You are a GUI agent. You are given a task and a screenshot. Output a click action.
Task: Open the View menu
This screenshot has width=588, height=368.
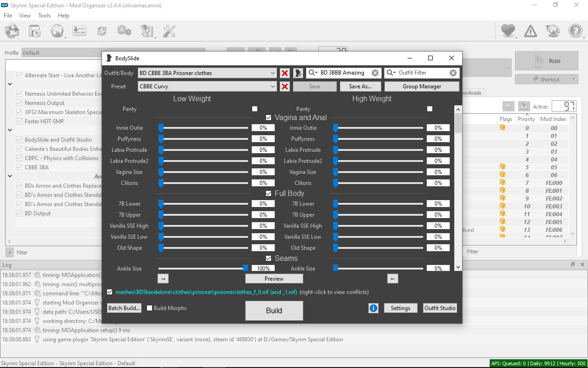point(25,16)
